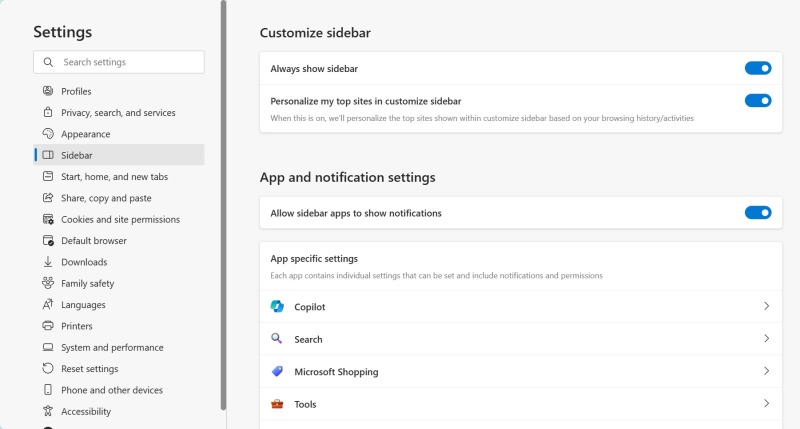Select the Sidebar menu item label
Viewport: 800px width, 429px height.
77,156
